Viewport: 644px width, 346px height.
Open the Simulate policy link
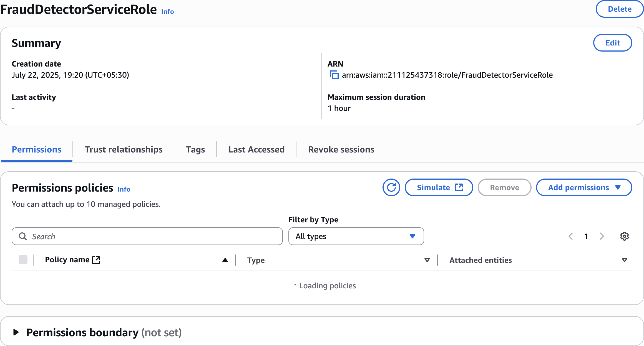click(x=439, y=188)
